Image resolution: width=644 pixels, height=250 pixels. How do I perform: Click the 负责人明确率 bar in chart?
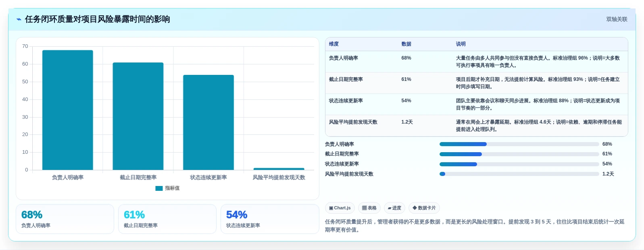click(68, 110)
